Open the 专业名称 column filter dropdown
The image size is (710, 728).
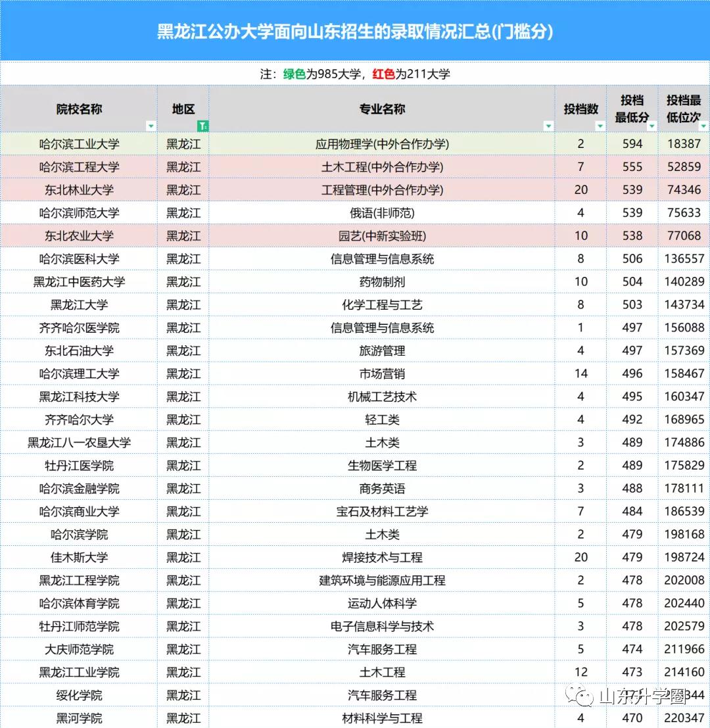pyautogui.click(x=549, y=126)
